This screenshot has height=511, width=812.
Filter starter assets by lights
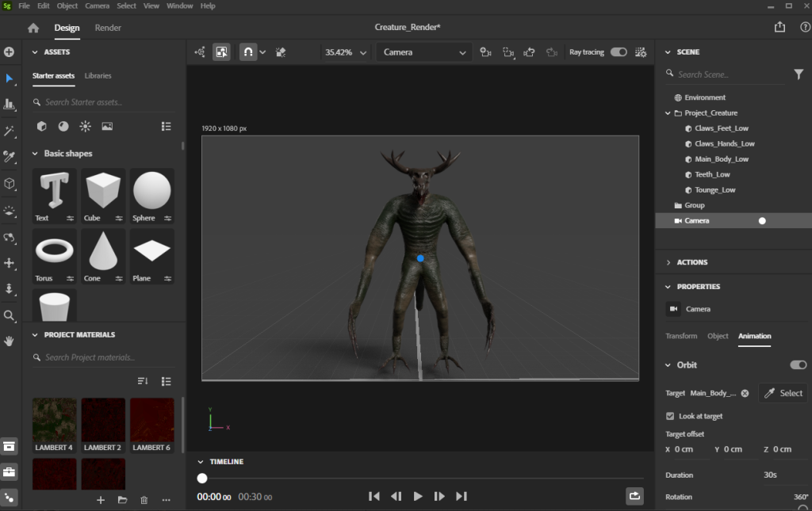point(85,126)
